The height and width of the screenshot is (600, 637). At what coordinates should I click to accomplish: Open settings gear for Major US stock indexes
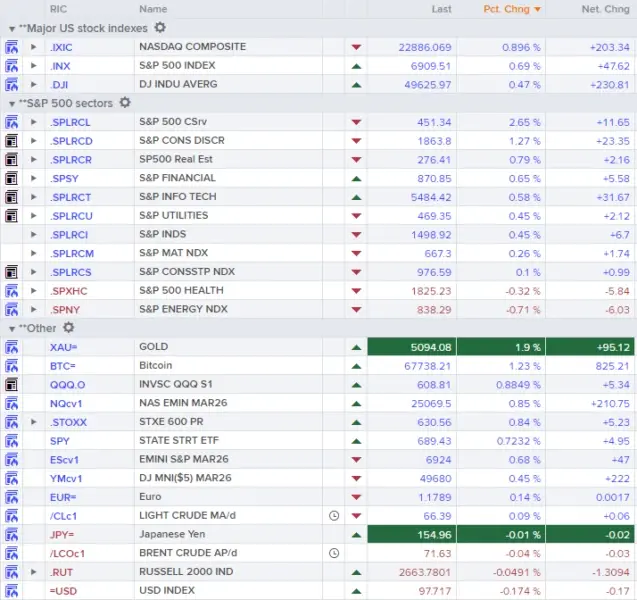point(160,28)
